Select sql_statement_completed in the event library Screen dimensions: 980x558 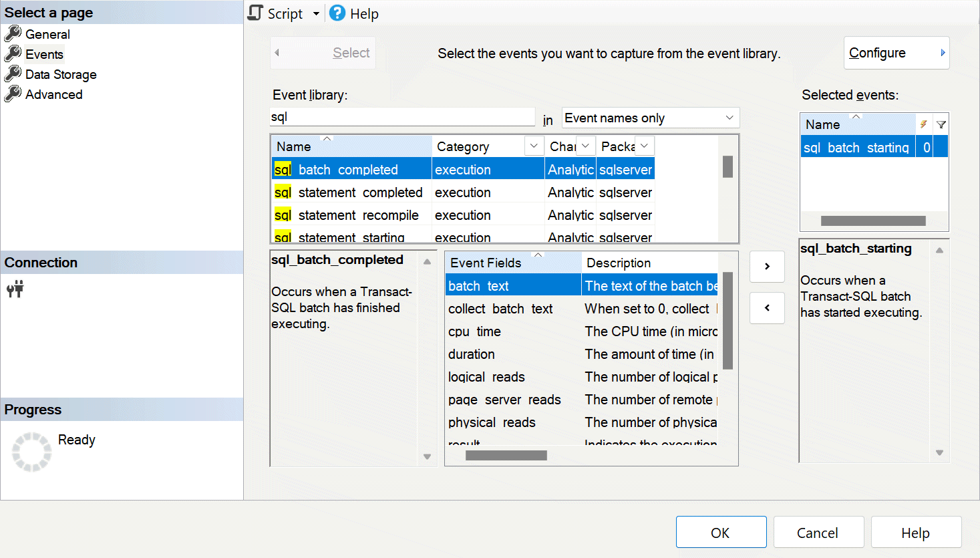tap(351, 192)
